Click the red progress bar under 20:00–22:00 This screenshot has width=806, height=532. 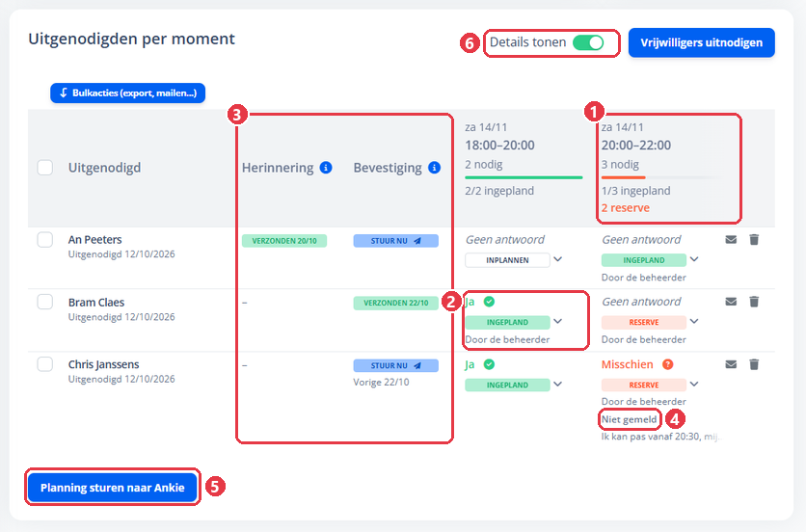(623, 178)
